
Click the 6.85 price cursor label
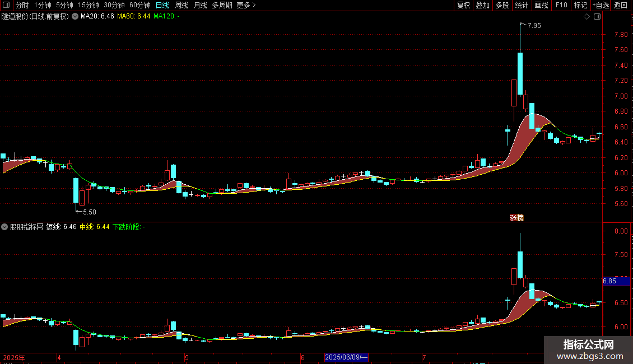point(616,281)
